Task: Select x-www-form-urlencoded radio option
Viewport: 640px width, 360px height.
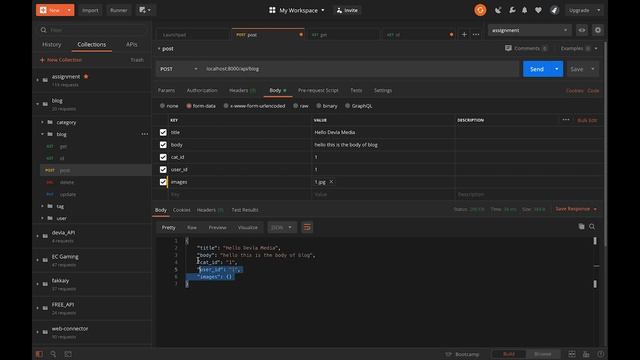Action: (x=226, y=106)
